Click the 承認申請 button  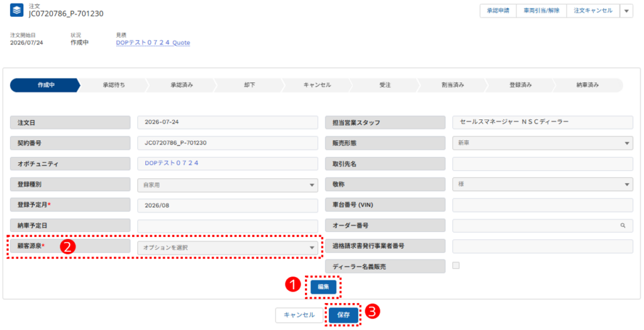498,11
